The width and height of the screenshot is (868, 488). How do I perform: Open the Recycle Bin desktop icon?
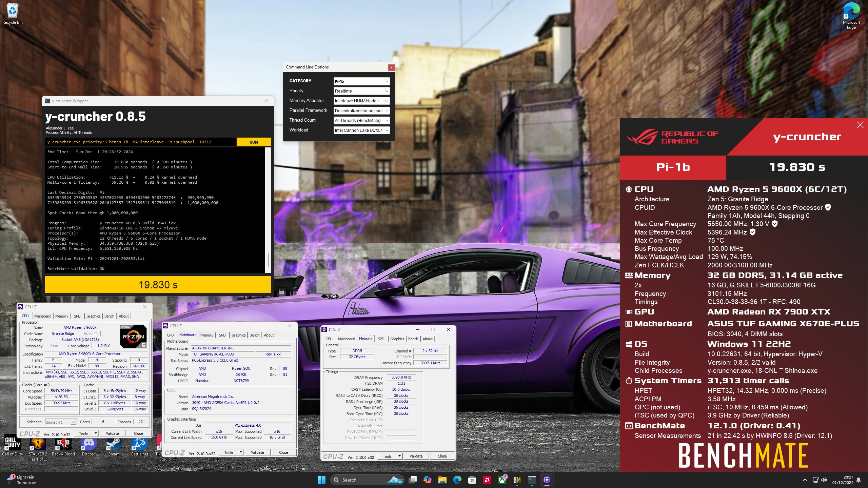(13, 14)
